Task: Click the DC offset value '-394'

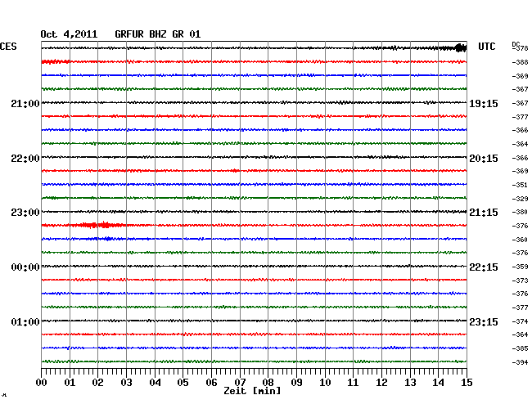Action: tap(520, 362)
